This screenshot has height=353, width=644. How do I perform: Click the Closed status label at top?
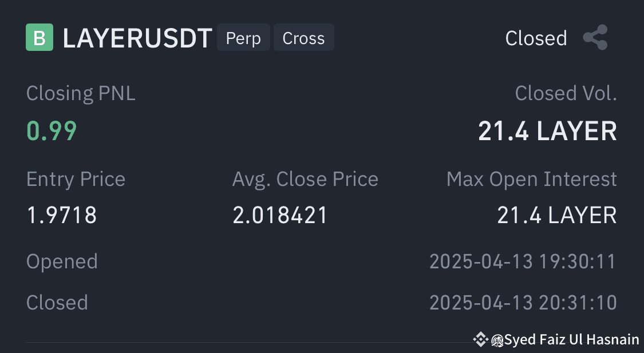click(536, 38)
